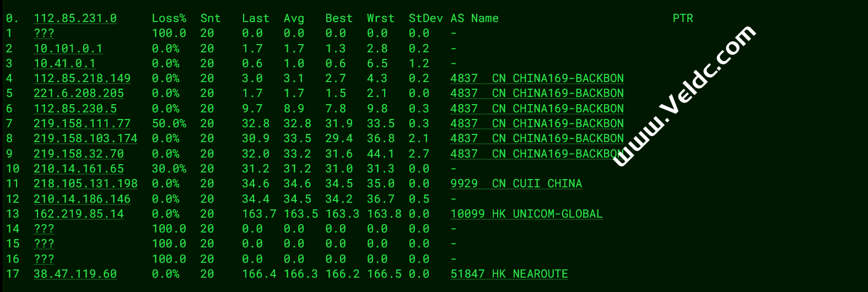Open AS 4837 link for hop 4

coord(537,78)
